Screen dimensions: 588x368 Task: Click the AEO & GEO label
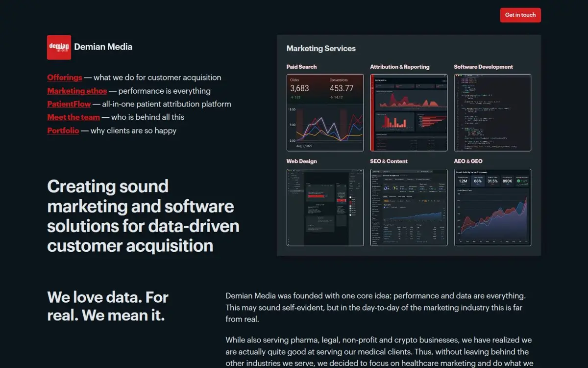click(468, 161)
